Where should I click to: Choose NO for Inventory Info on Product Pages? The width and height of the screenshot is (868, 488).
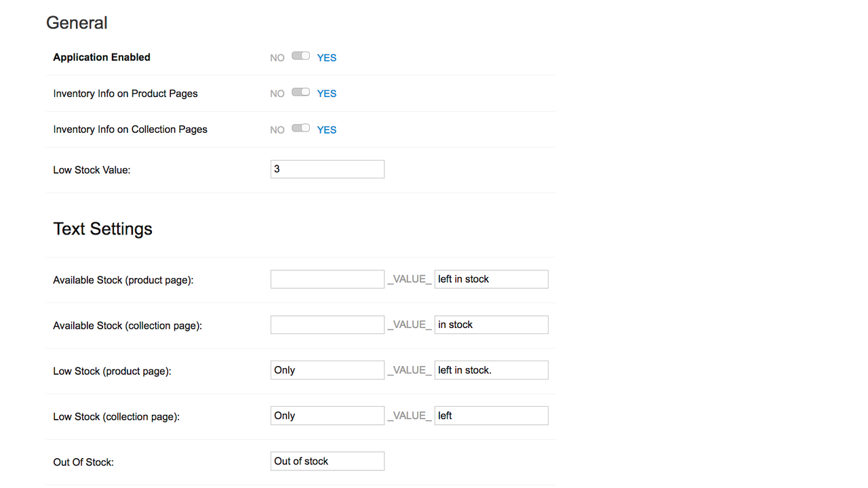click(x=277, y=94)
